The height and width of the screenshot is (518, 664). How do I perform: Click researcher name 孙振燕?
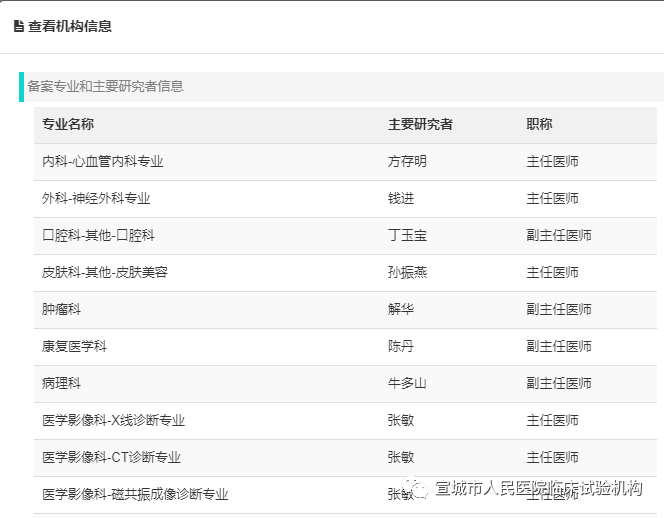[x=407, y=272]
